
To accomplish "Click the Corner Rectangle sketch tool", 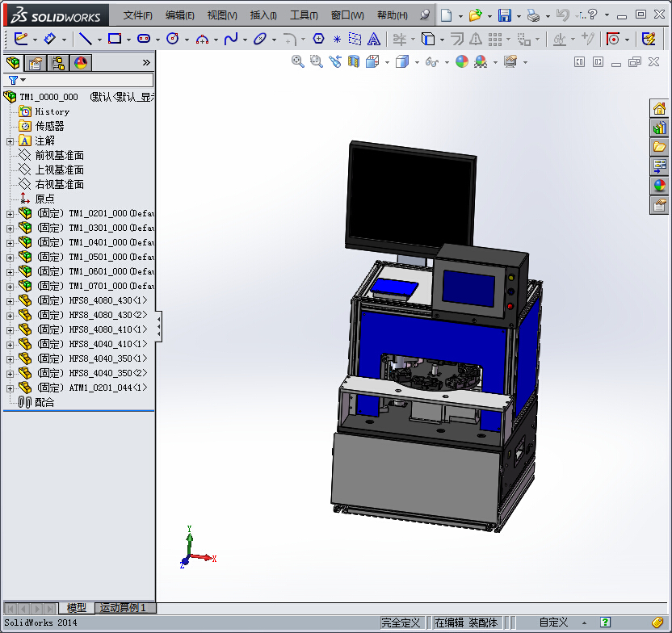I will point(114,39).
